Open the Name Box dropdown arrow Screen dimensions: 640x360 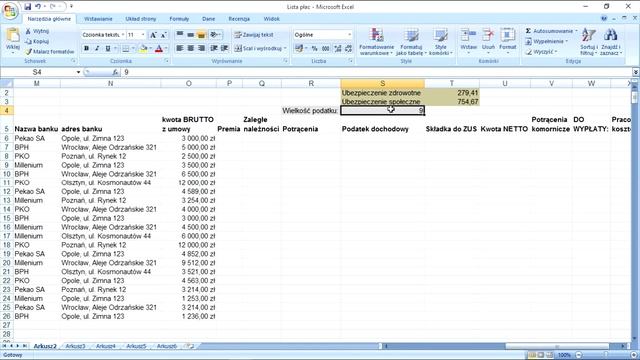(x=78, y=72)
